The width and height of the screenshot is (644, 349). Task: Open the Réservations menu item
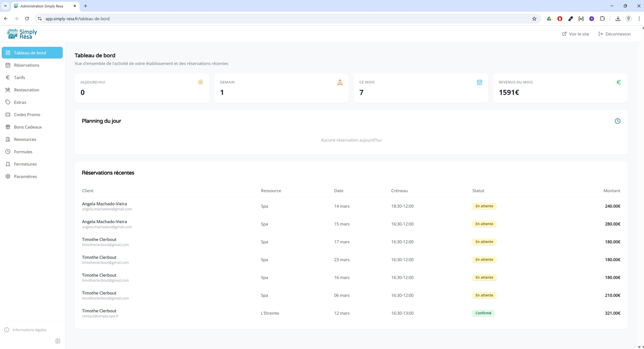pos(27,65)
